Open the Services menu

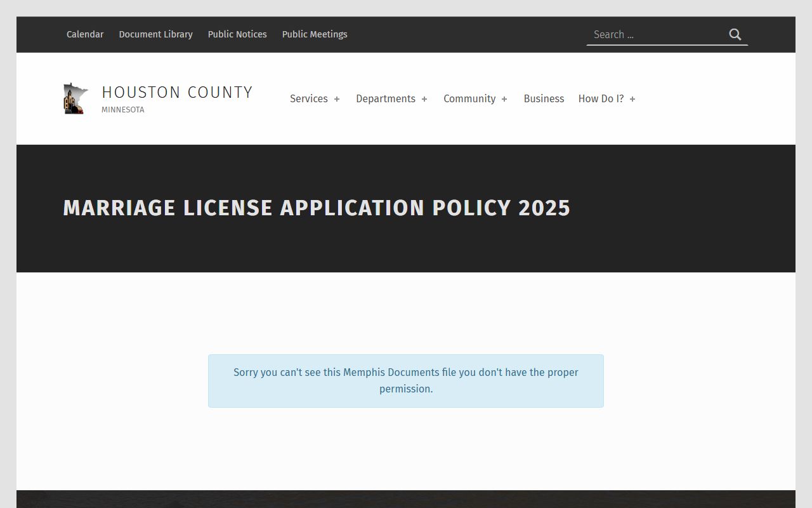[309, 98]
